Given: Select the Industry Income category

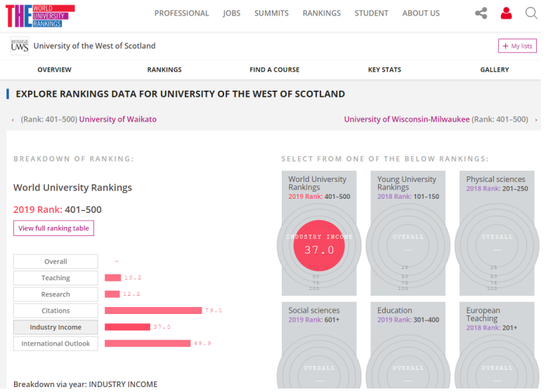Looking at the screenshot, I should pos(56,327).
